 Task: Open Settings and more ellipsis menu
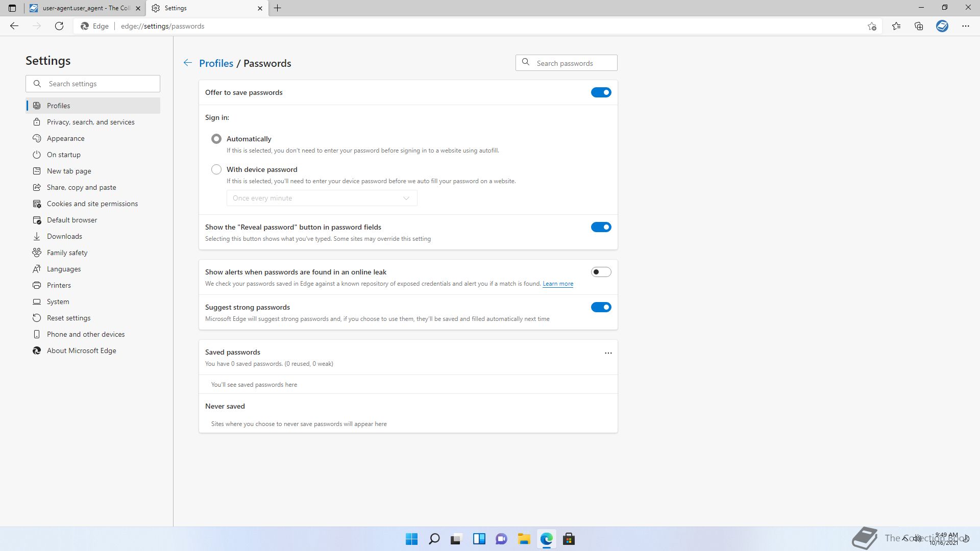966,26
